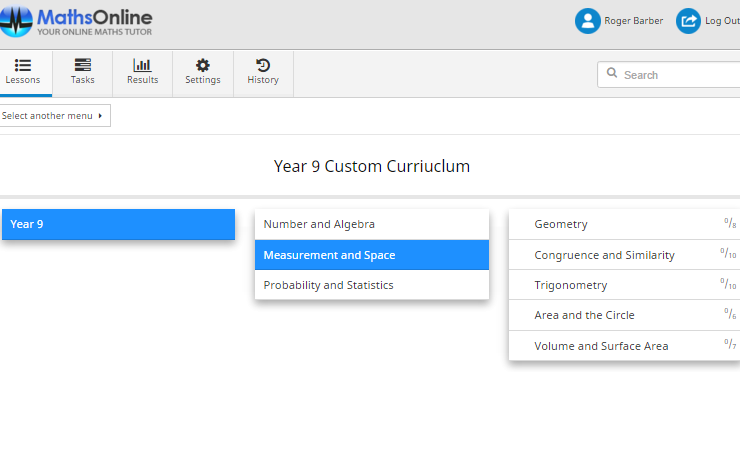Viewport: 740px width, 474px height.
Task: Open the Tasks tab
Action: click(83, 72)
